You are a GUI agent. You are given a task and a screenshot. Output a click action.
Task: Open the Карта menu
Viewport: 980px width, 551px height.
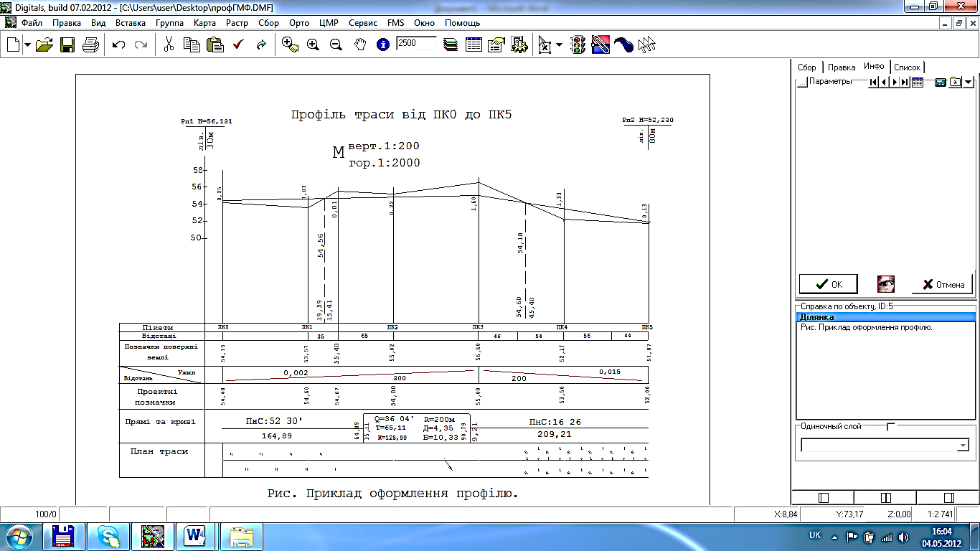point(204,23)
